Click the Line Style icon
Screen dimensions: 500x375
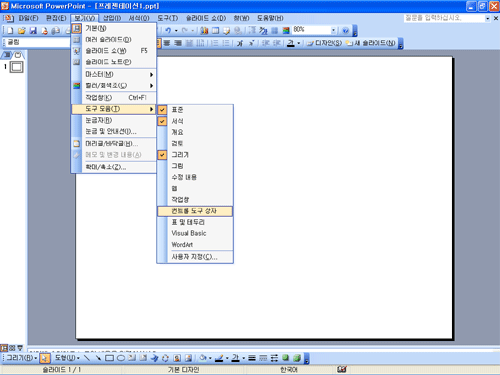[252, 358]
